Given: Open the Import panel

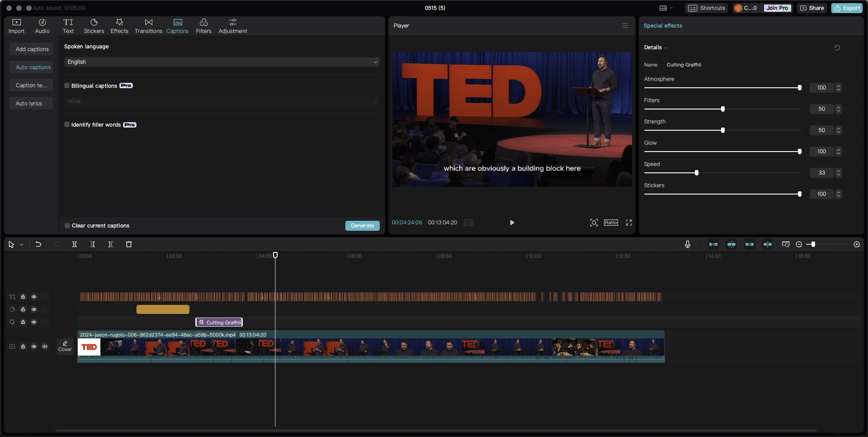Looking at the screenshot, I should 16,26.
